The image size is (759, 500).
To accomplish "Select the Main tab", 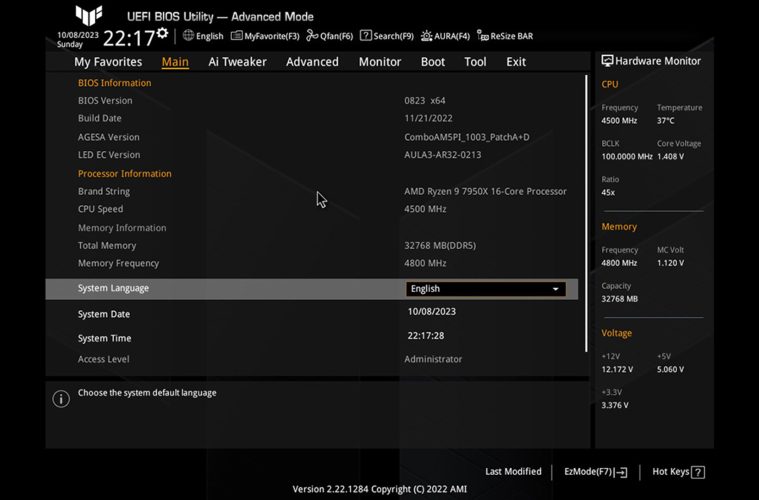I will point(175,62).
